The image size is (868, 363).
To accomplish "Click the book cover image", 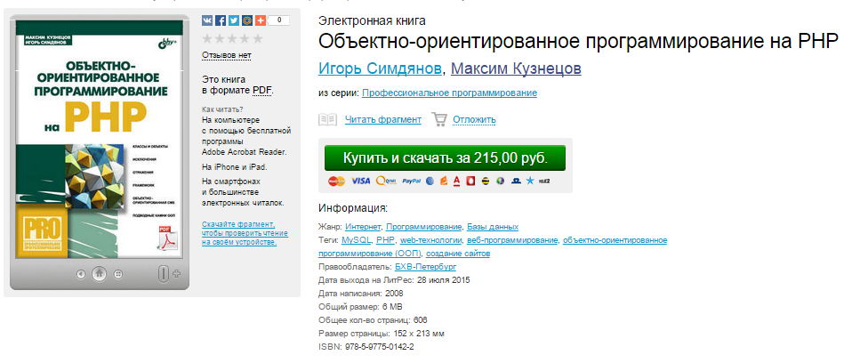I will [x=99, y=139].
